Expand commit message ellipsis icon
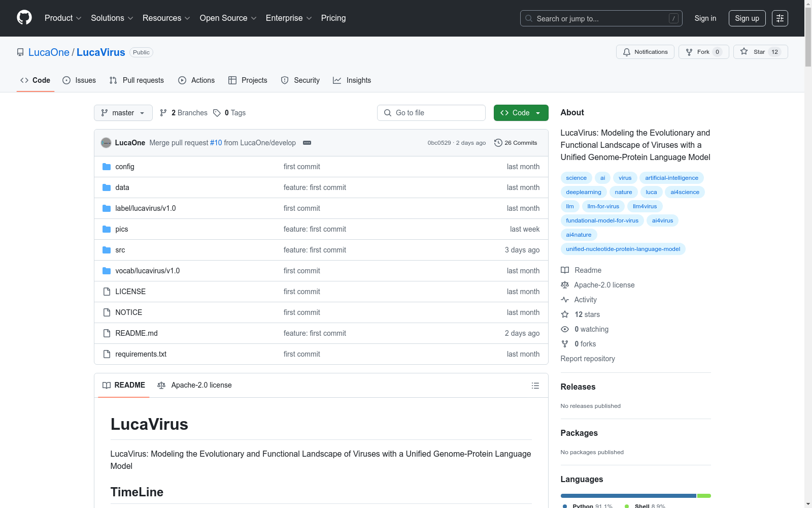Viewport: 812px width, 508px height. (307, 143)
